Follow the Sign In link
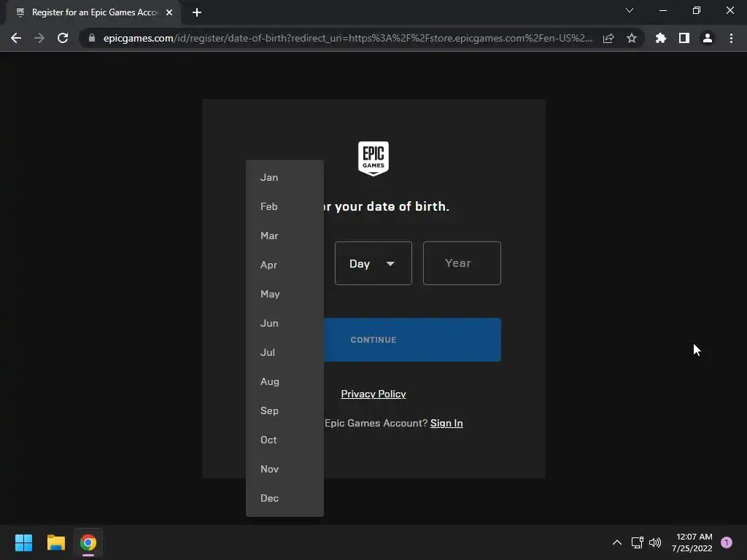Image resolution: width=747 pixels, height=560 pixels. [446, 424]
